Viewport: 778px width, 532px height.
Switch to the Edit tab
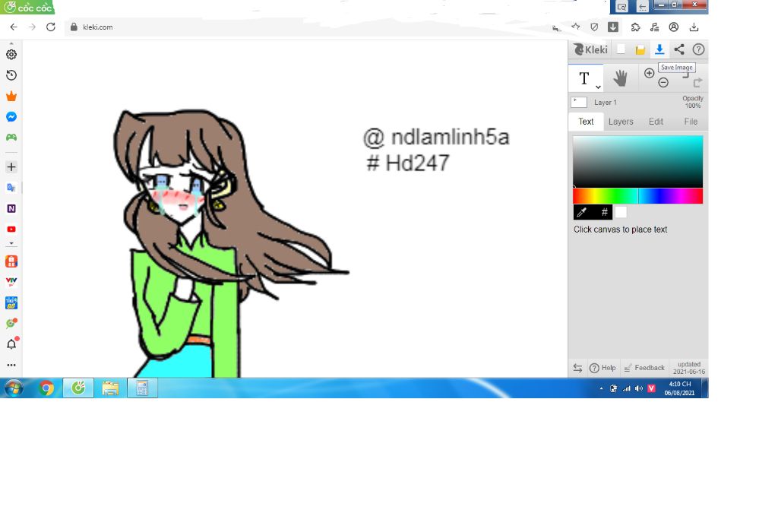coord(656,122)
